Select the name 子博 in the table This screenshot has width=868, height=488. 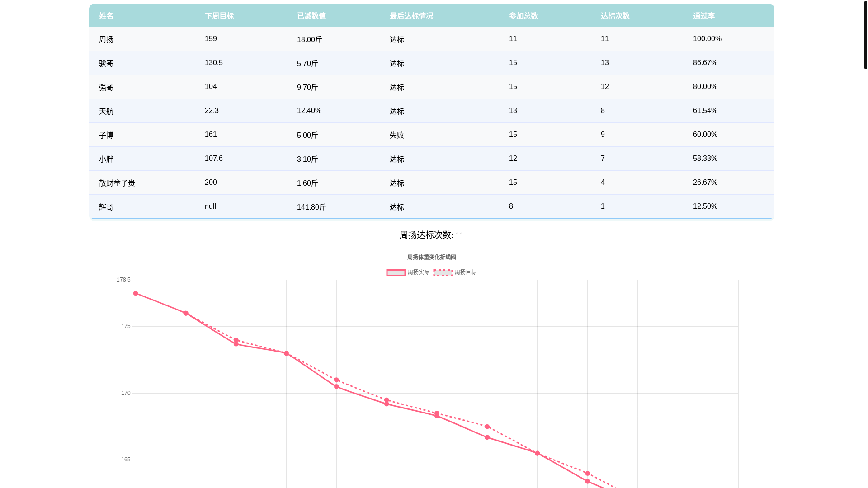click(x=106, y=136)
